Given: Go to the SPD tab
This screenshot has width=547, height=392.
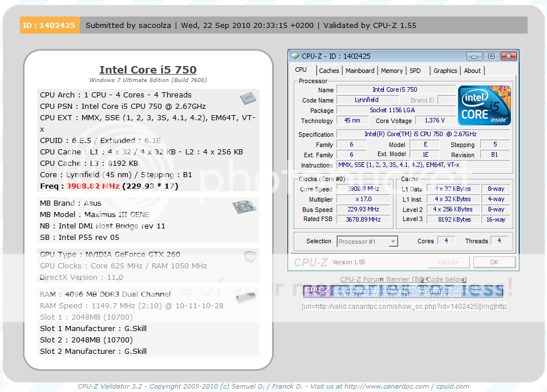Looking at the screenshot, I should [415, 71].
